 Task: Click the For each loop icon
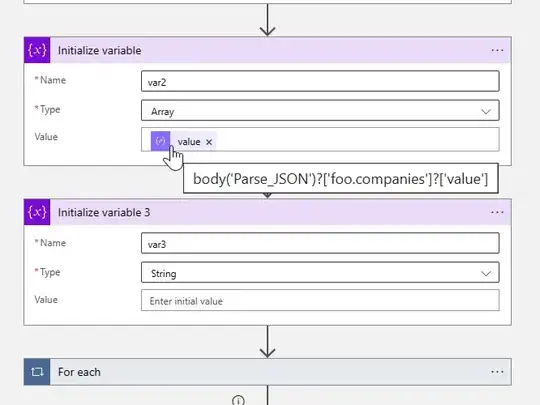tap(37, 372)
